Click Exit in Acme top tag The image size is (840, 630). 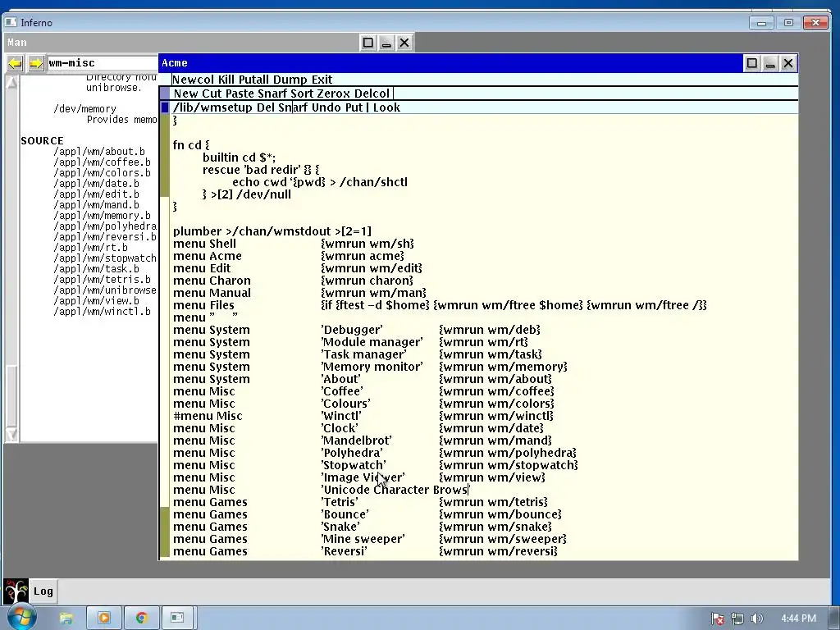pos(322,80)
